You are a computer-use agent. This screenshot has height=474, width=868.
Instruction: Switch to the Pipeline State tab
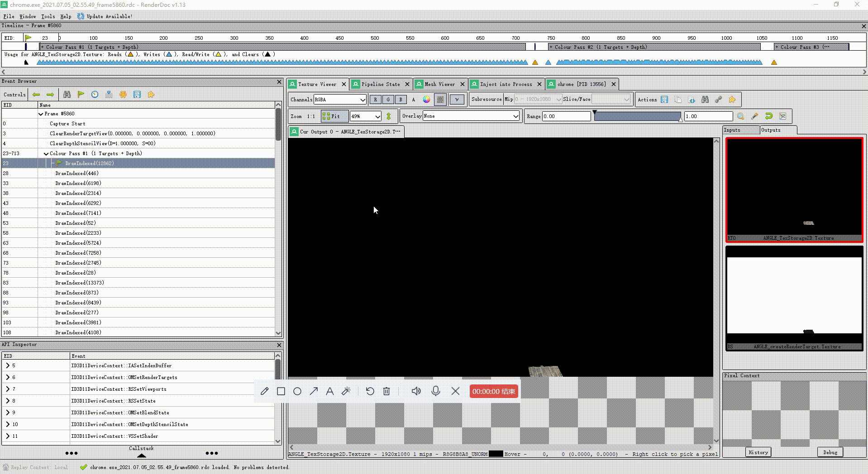380,84
